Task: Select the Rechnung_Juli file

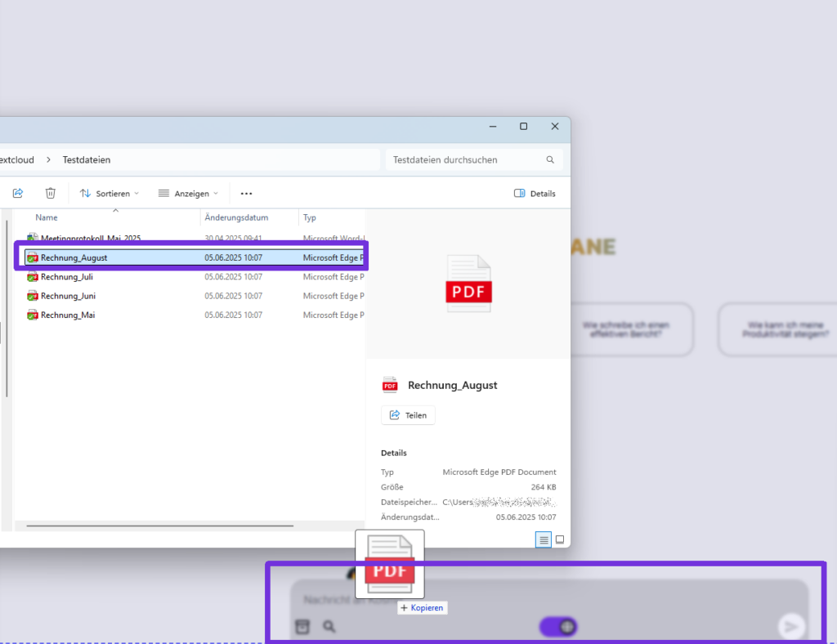Action: (x=67, y=277)
